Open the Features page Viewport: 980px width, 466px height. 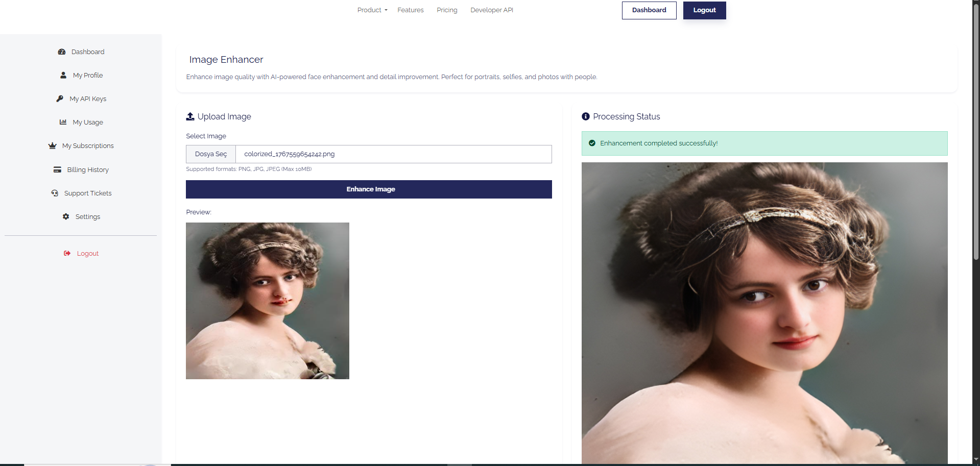coord(411,10)
